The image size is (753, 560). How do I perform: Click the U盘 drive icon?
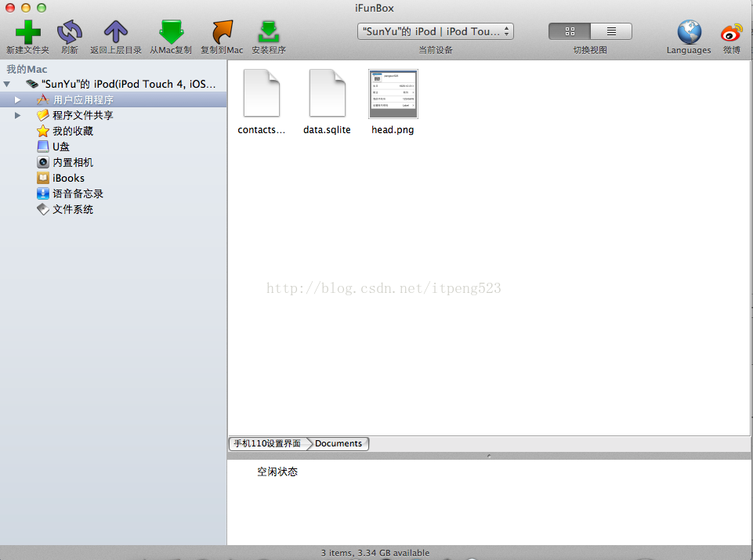click(43, 146)
